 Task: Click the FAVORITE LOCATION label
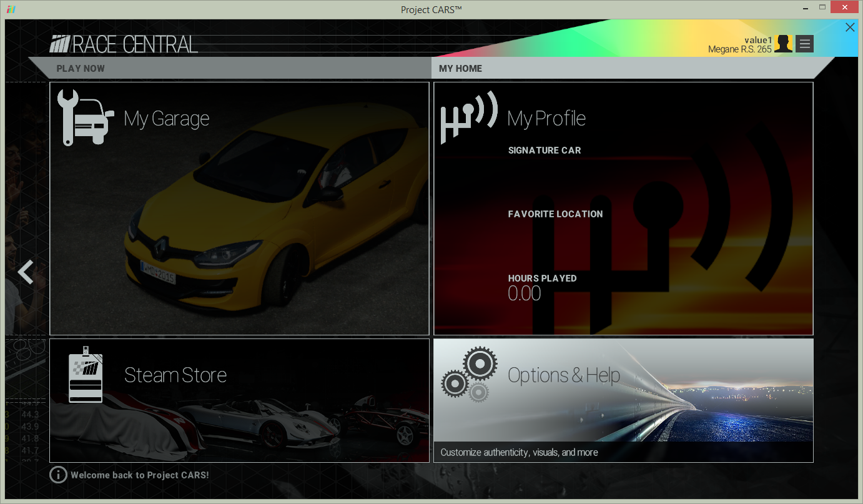pyautogui.click(x=556, y=214)
